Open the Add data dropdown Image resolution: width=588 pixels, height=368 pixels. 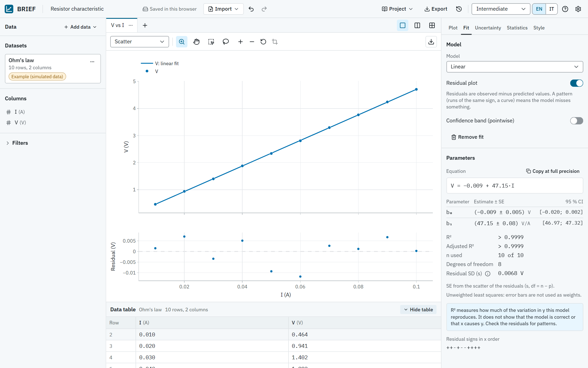pos(80,27)
